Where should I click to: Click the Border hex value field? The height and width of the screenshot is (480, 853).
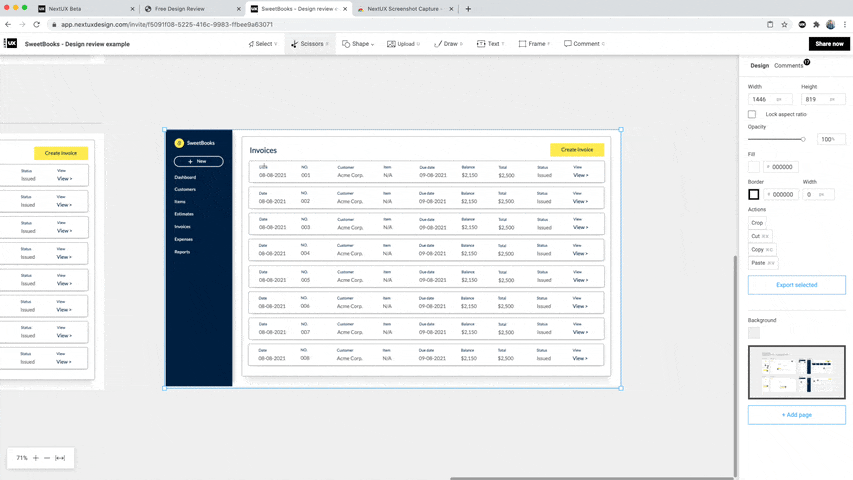tap(781, 194)
